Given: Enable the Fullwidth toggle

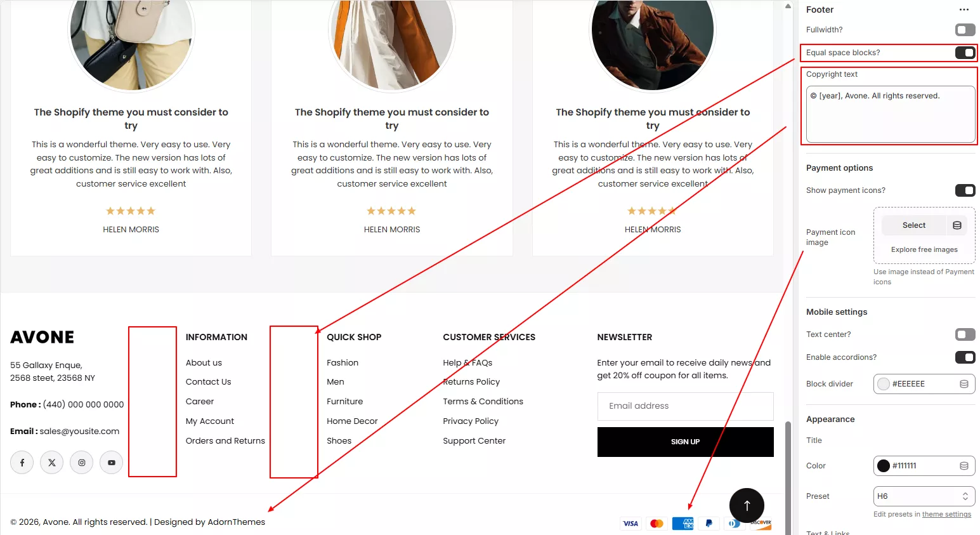Looking at the screenshot, I should coord(965,30).
